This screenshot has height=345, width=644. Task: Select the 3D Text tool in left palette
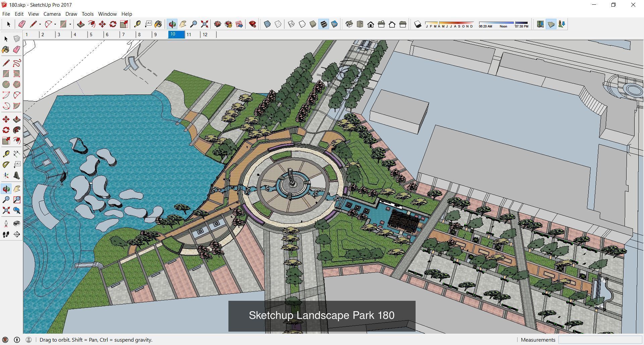click(x=17, y=176)
